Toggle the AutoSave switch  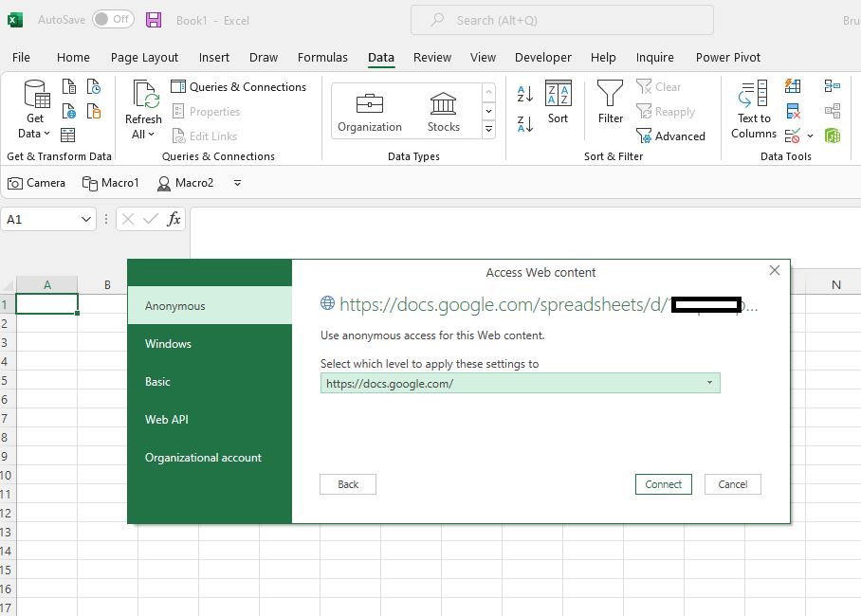pyautogui.click(x=113, y=20)
